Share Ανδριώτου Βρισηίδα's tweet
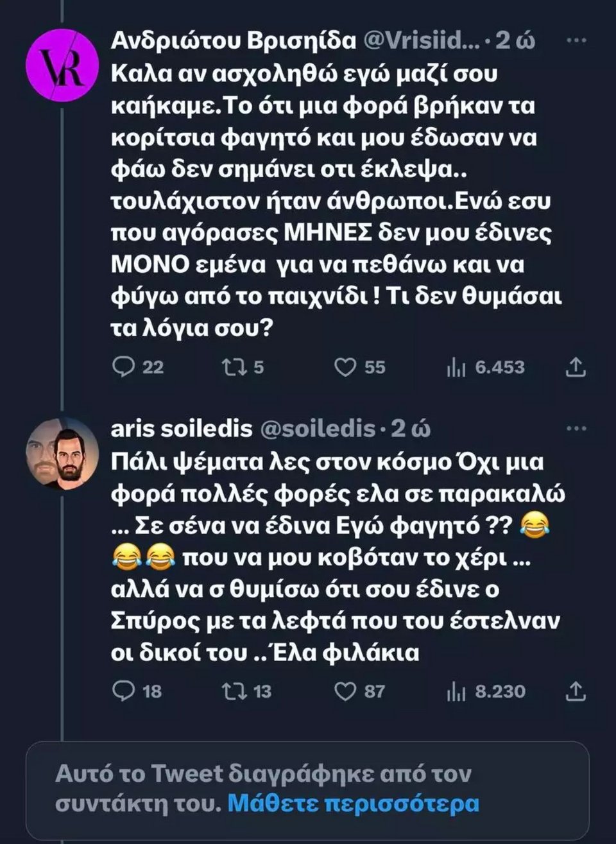616x844 pixels. pos(576,367)
